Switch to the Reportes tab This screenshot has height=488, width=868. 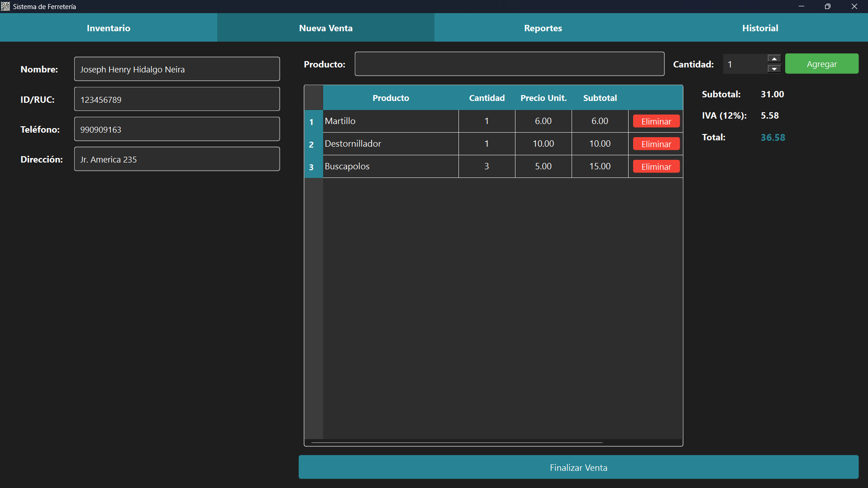point(543,28)
